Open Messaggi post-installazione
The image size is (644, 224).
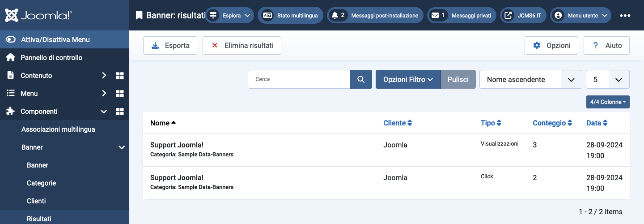[375, 15]
